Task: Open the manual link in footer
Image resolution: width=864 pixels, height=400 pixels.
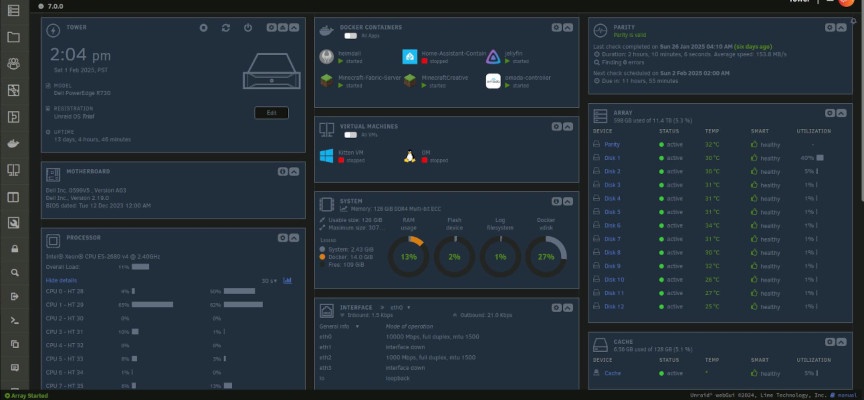Action: click(847, 396)
